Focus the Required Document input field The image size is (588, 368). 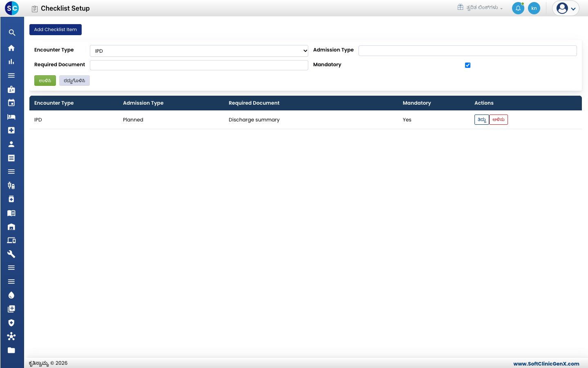click(x=199, y=65)
